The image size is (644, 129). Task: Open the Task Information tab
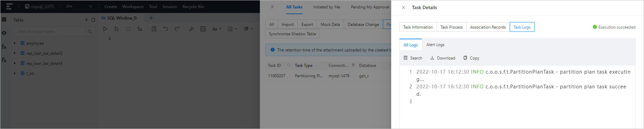(418, 27)
